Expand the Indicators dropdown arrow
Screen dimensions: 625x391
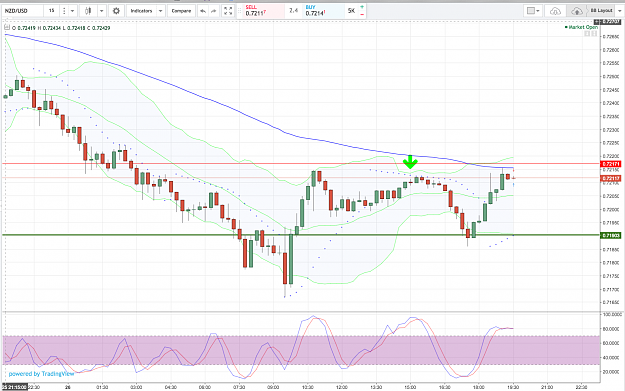click(x=160, y=11)
